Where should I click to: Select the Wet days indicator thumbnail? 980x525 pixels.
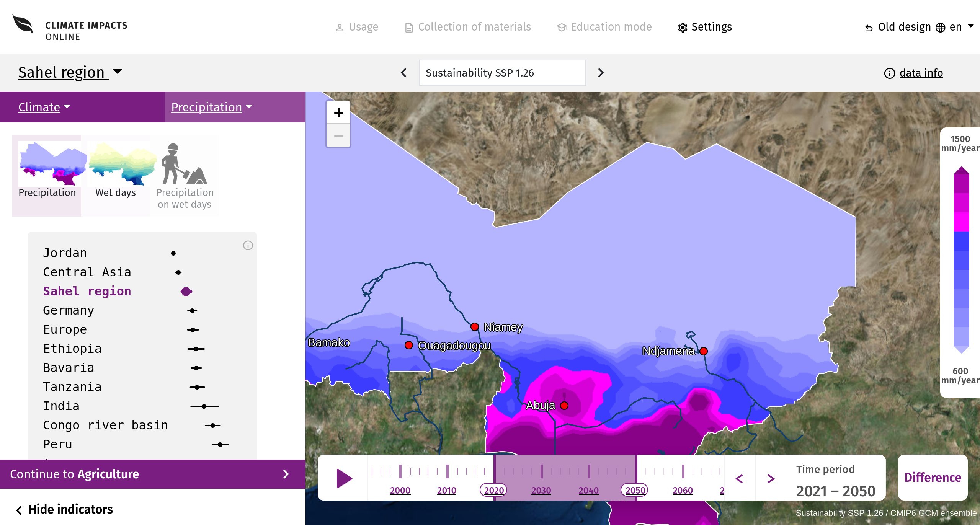coord(116,175)
